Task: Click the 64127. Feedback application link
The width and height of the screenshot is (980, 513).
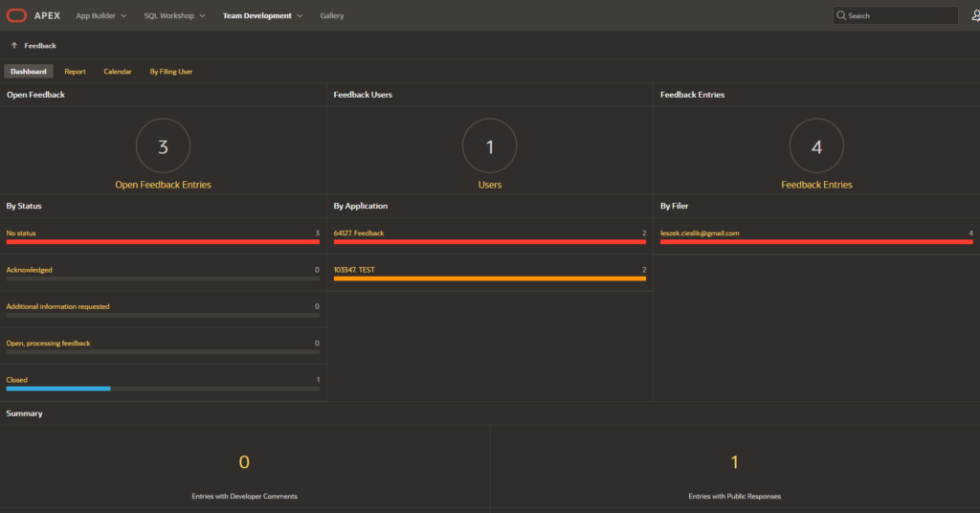Action: (359, 234)
